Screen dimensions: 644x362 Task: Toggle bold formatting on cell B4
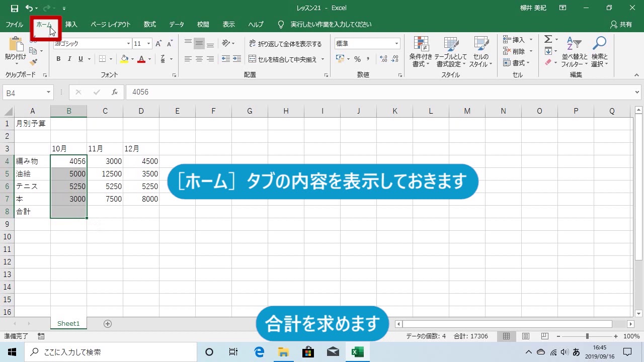(x=58, y=59)
